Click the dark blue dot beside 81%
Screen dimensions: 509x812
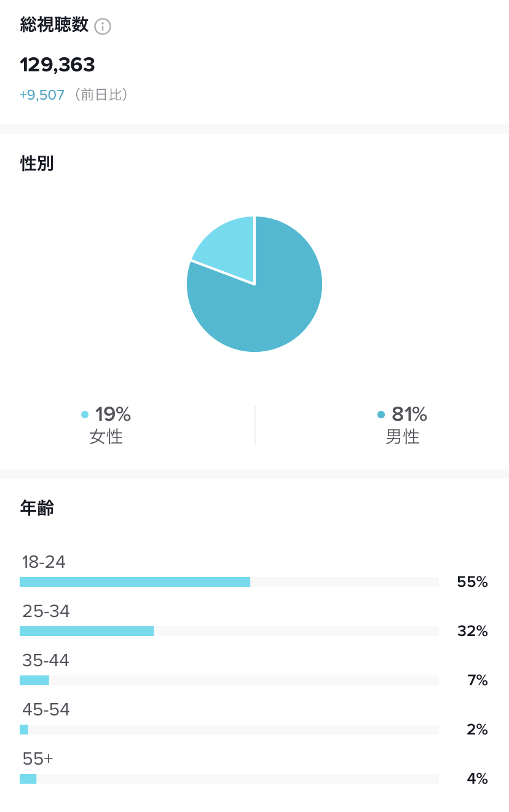(381, 415)
